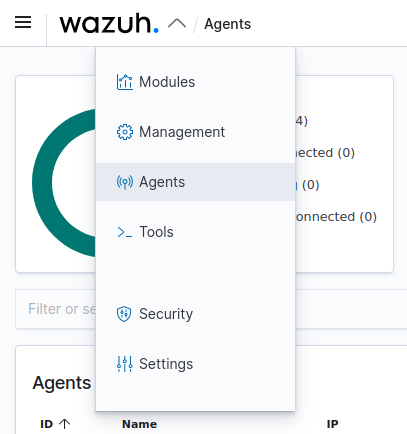Click the Agents breadcrumb link

coord(227,24)
